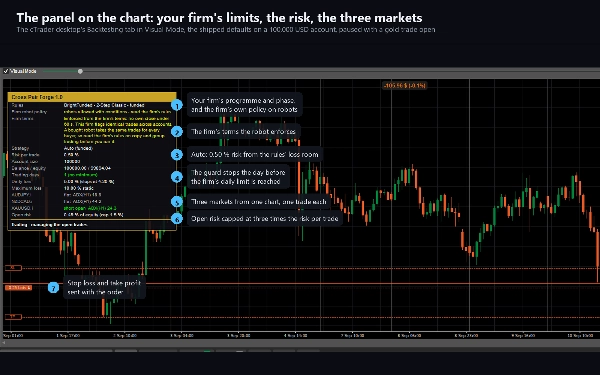Select the BrightFunded 2-Step Classic rules value
The image size is (600, 375).
(104, 105)
